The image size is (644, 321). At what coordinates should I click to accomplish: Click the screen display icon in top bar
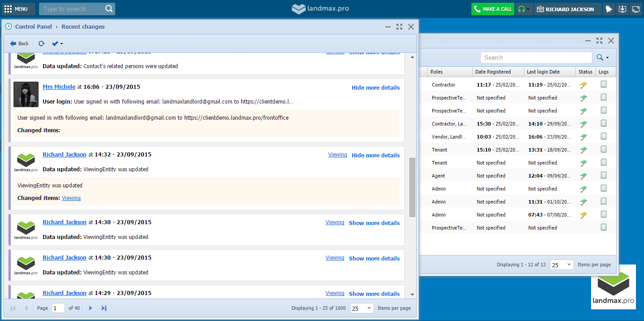[635, 9]
